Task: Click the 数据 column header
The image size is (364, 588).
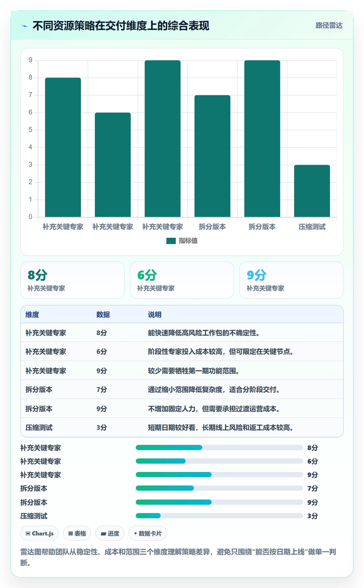Action: pos(103,315)
